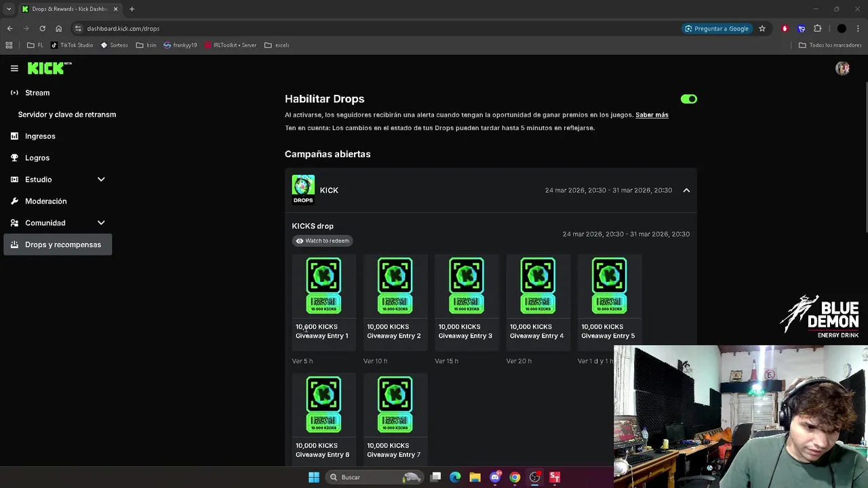
Task: Expand the Estudio sidebar section
Action: pos(101,180)
